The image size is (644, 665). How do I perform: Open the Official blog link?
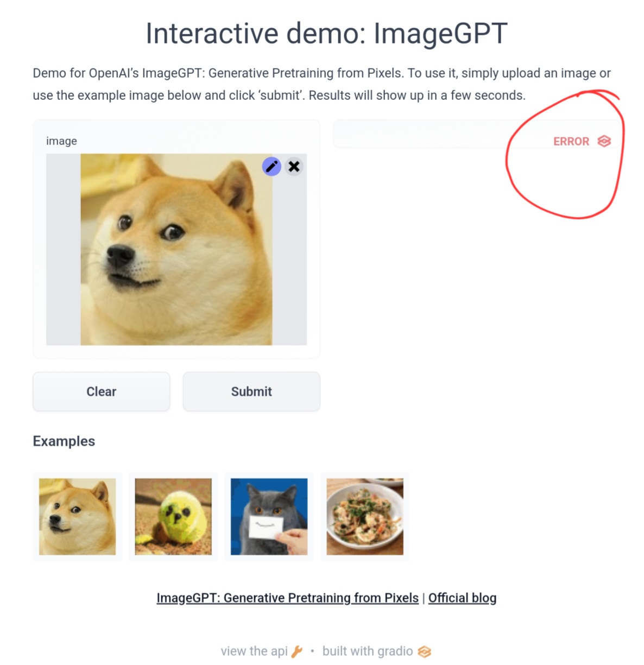tap(462, 598)
